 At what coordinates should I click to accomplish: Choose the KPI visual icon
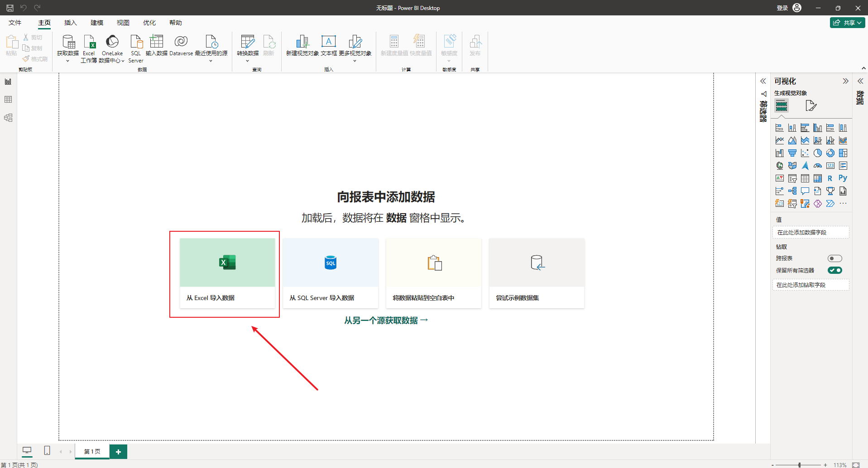[x=779, y=179]
